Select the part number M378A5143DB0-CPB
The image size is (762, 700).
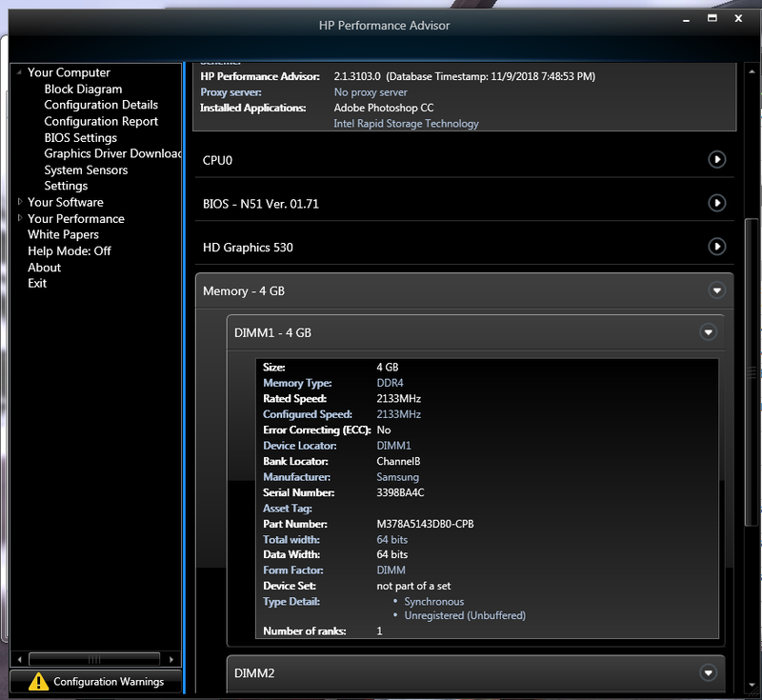(425, 524)
